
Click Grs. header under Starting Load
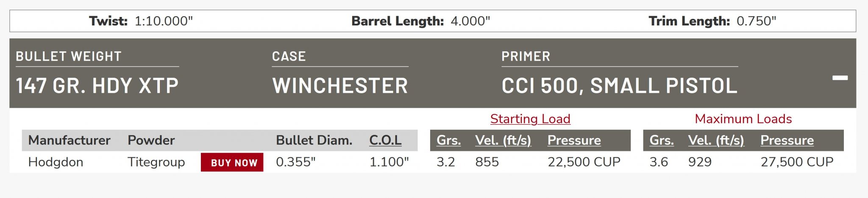448,140
